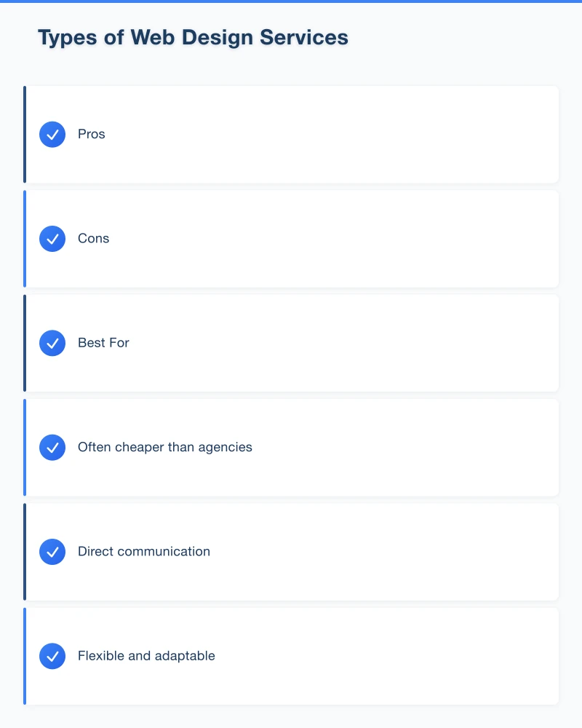This screenshot has height=728, width=582.
Task: Click the Flexible and adaptable text
Action: 146,656
